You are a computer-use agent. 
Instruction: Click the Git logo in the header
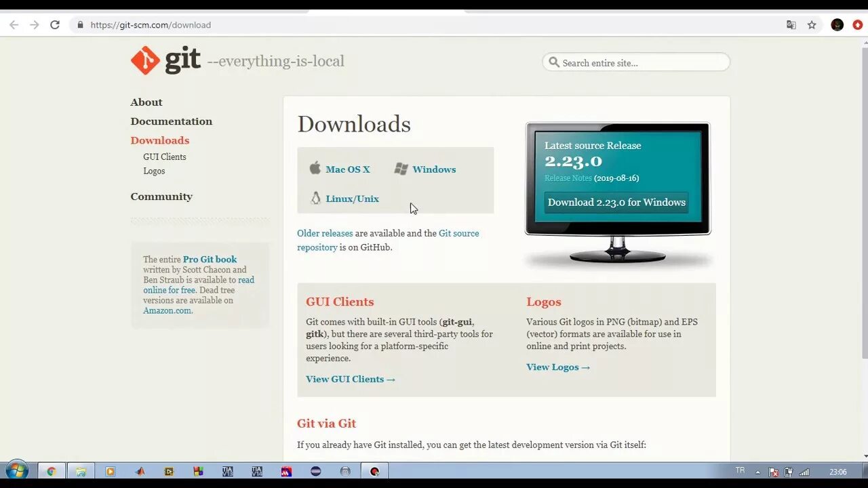[x=165, y=60]
